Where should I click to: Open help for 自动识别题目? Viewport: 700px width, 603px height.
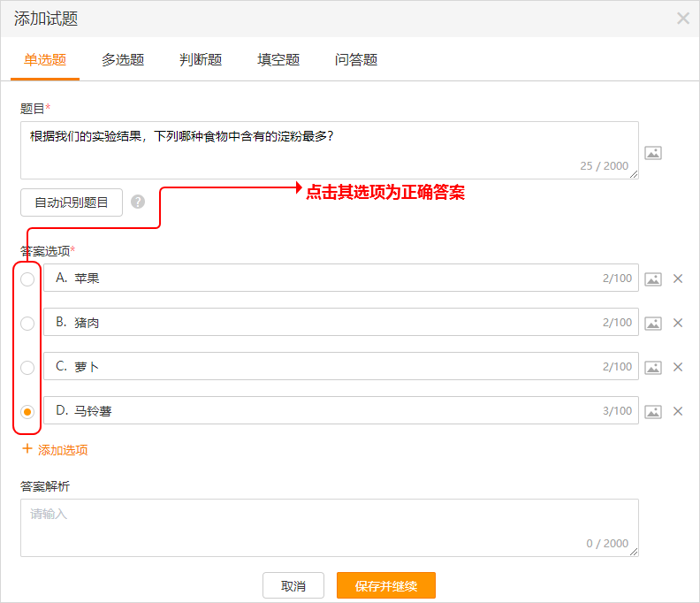[138, 202]
